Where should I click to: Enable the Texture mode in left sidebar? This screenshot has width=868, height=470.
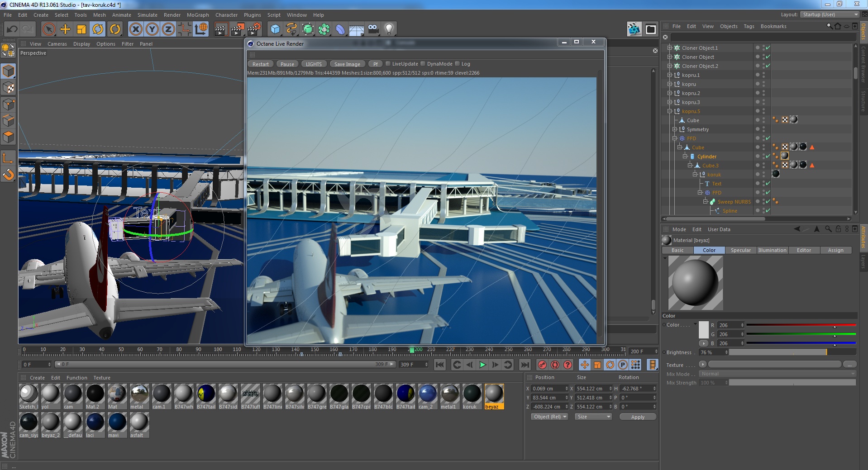click(9, 88)
